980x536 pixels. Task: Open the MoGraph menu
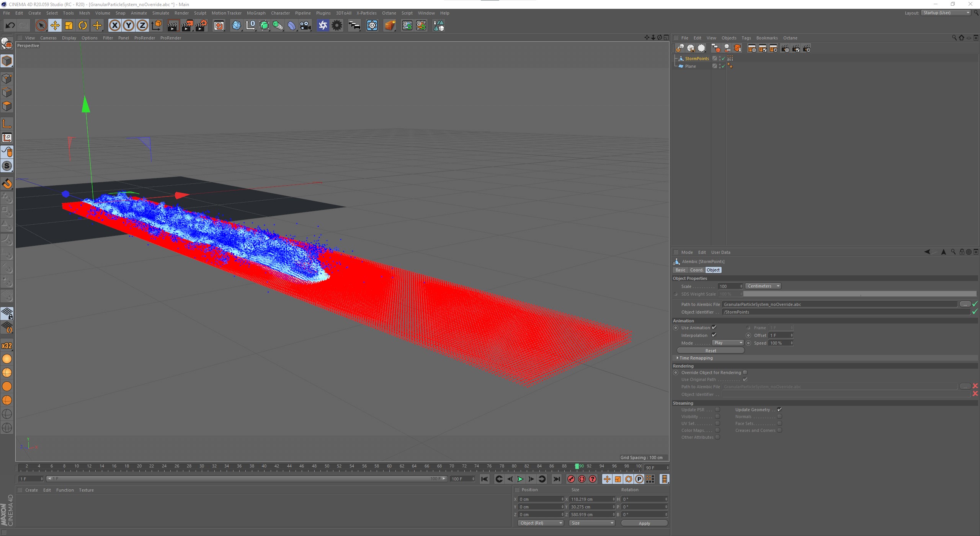[x=256, y=13]
